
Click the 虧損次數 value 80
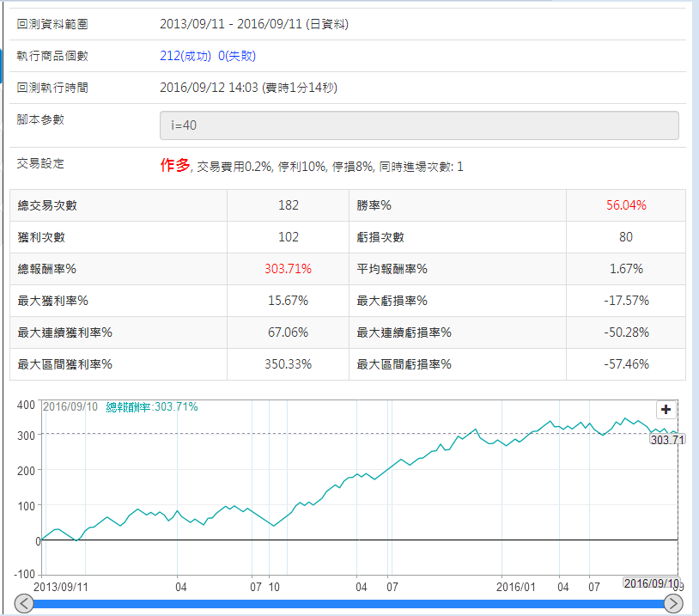pyautogui.click(x=625, y=237)
